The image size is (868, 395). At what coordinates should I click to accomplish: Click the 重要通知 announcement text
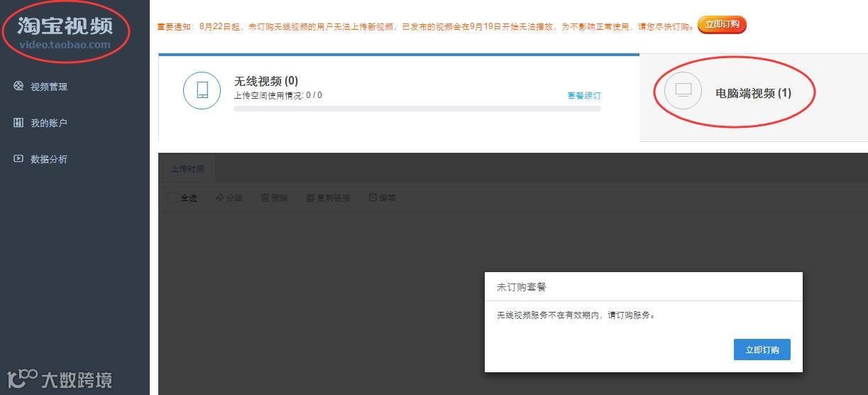coord(425,26)
